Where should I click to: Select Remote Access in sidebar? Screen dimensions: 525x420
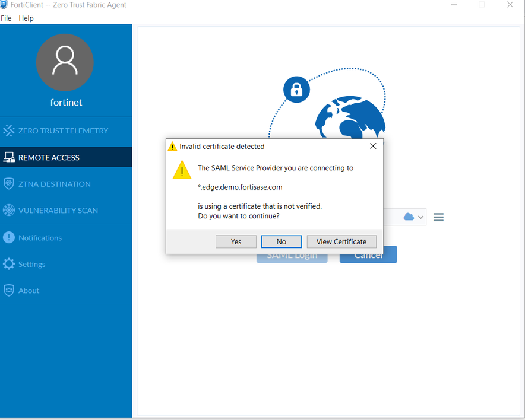point(66,157)
